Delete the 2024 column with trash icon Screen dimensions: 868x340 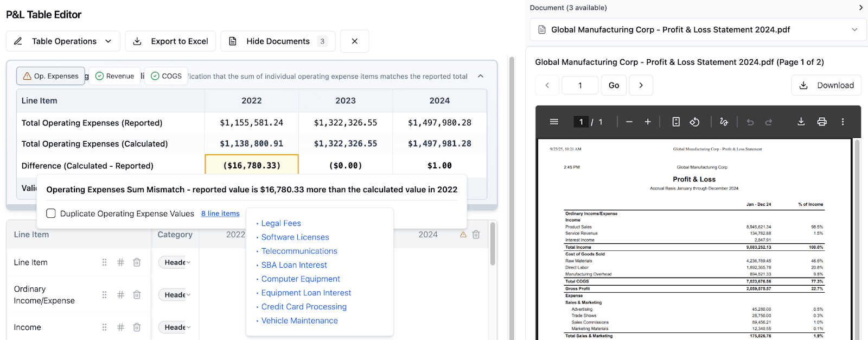tap(476, 235)
